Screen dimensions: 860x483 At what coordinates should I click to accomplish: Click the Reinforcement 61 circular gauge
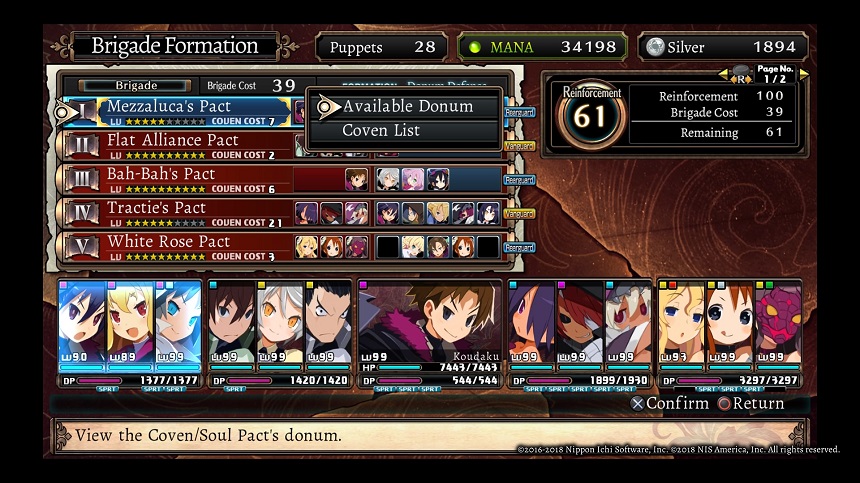(x=589, y=116)
